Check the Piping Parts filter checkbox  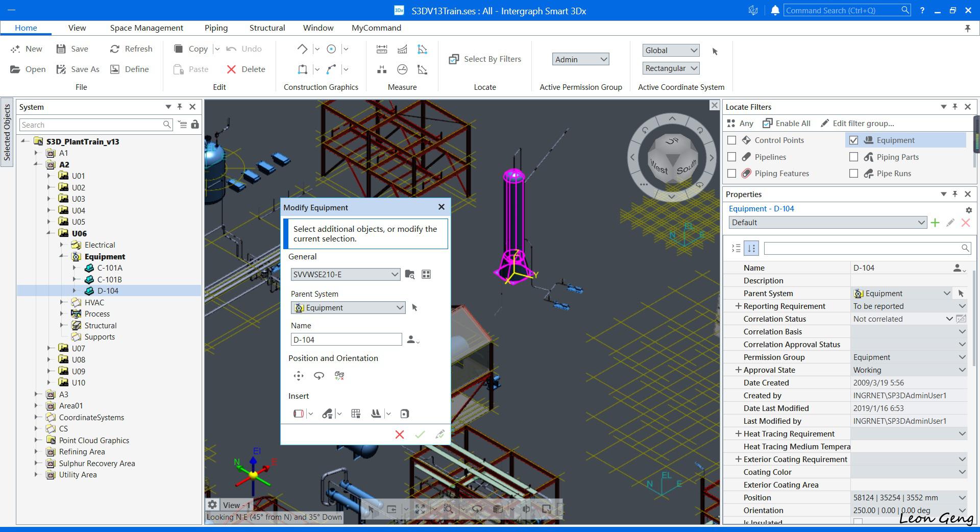[x=853, y=157]
